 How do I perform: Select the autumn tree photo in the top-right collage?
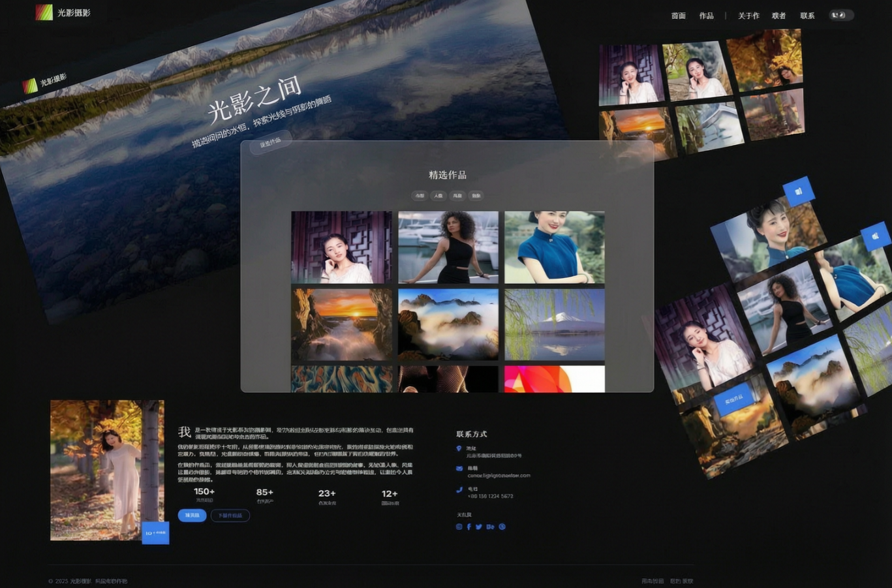764,59
